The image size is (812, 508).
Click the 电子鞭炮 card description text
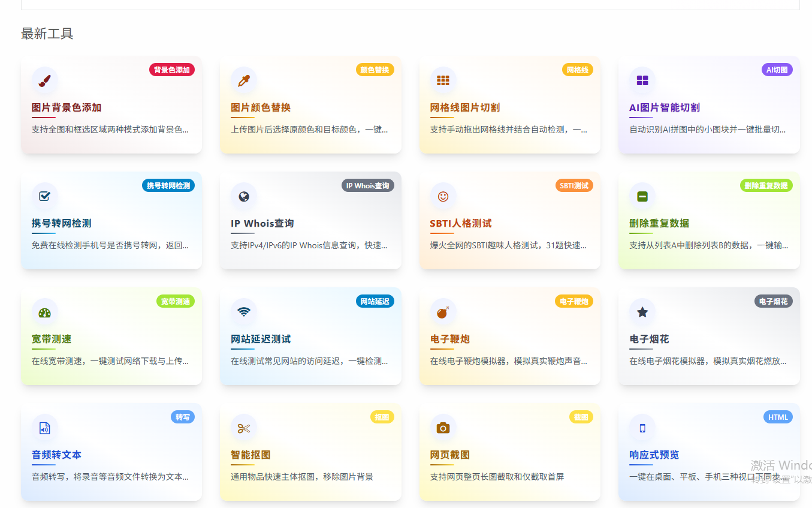[x=509, y=361]
